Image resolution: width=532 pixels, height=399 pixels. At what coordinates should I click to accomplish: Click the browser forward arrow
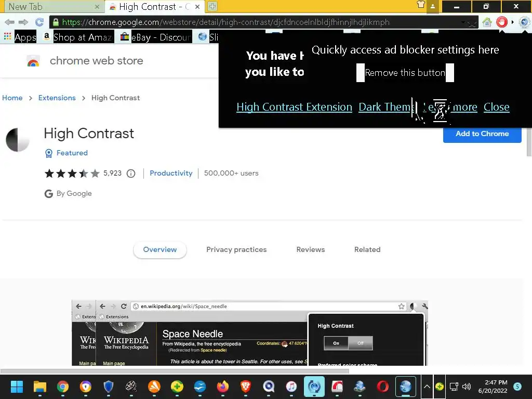click(x=23, y=22)
